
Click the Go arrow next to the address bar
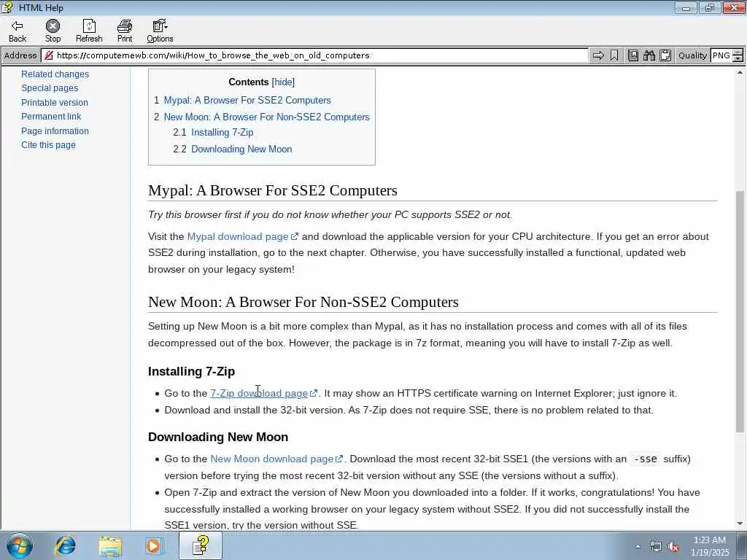(x=598, y=55)
